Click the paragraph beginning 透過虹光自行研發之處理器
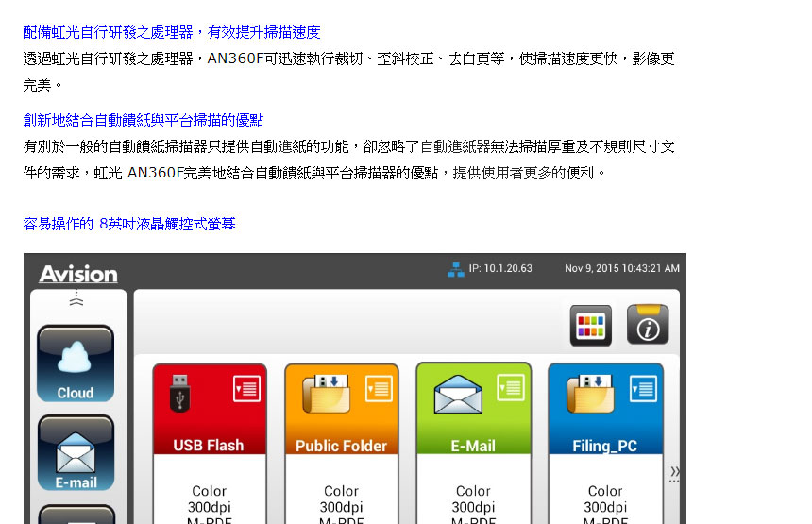The image size is (812, 524). 349,72
